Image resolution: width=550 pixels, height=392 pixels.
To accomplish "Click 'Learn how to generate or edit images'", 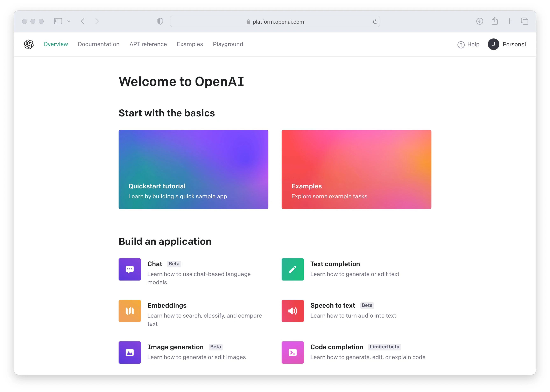I will (x=196, y=357).
